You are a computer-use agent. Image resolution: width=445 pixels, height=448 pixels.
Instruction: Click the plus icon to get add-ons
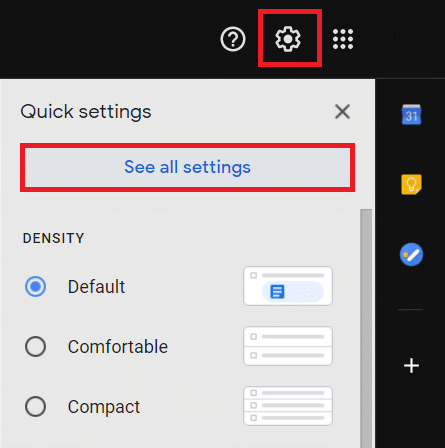[411, 366]
